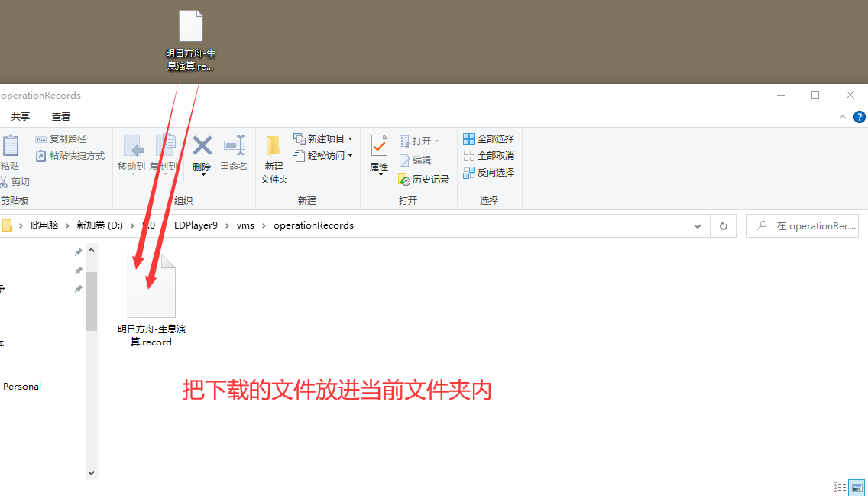This screenshot has height=496, width=868.
Task: Expand the Easy access (轻松访问) dropdown
Action: (324, 156)
